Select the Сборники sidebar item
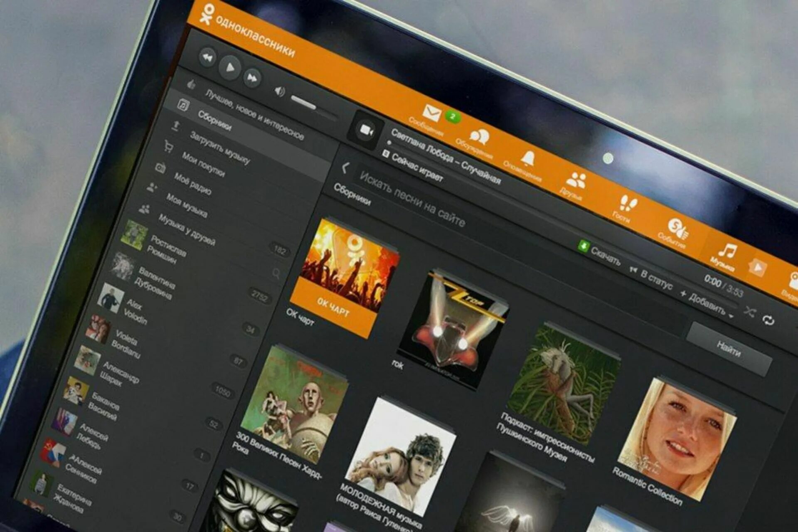This screenshot has height=532, width=798. pyautogui.click(x=214, y=121)
